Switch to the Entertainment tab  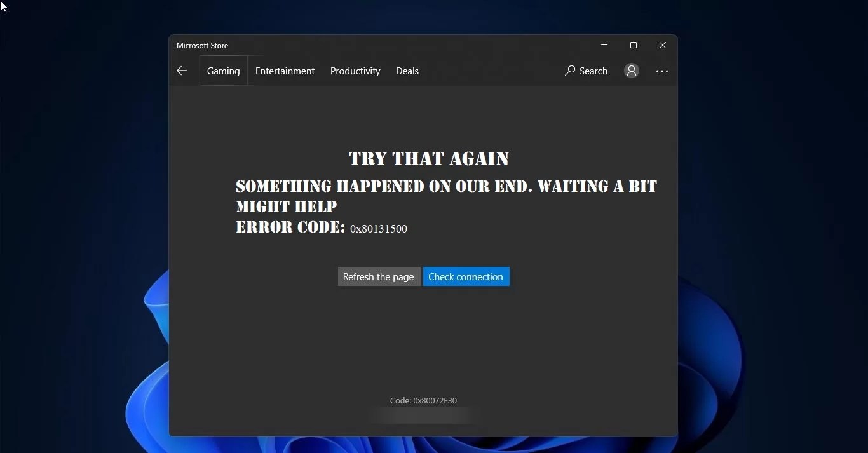[285, 71]
